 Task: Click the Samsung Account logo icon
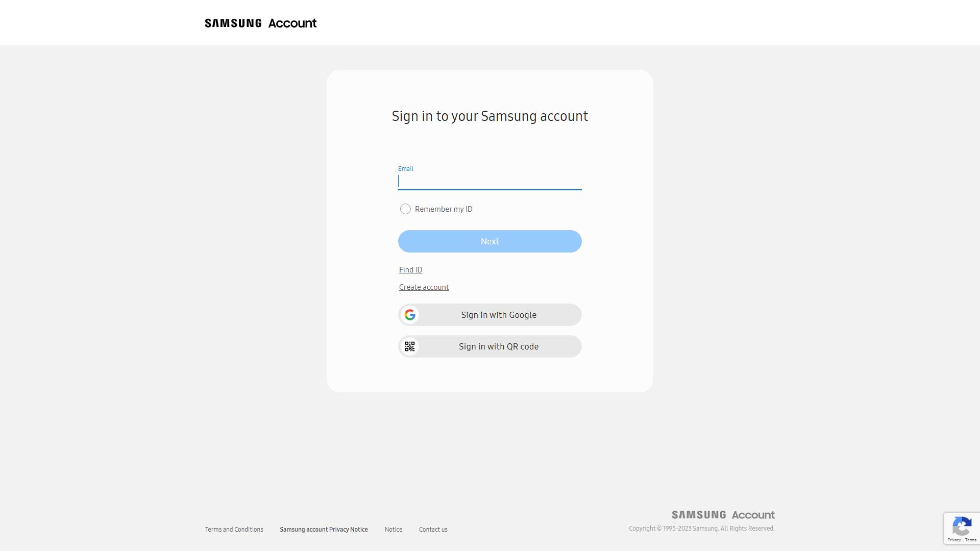(260, 23)
